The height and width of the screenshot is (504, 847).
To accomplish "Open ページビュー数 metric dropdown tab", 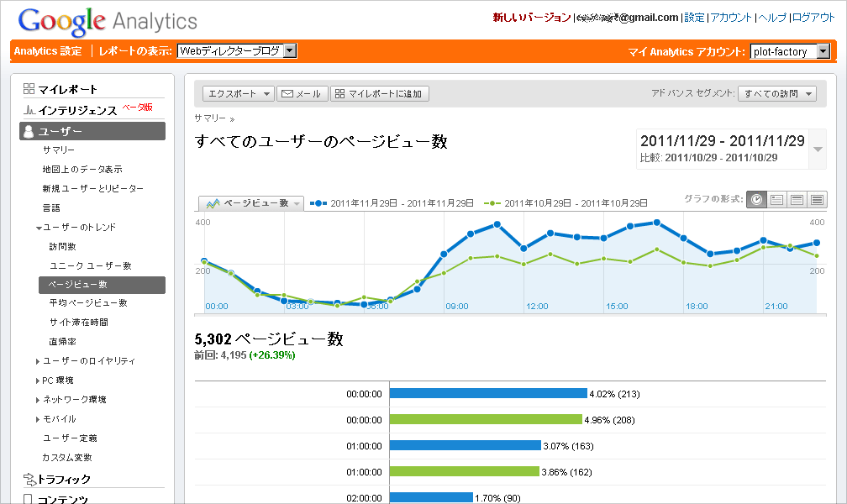I will click(x=251, y=203).
